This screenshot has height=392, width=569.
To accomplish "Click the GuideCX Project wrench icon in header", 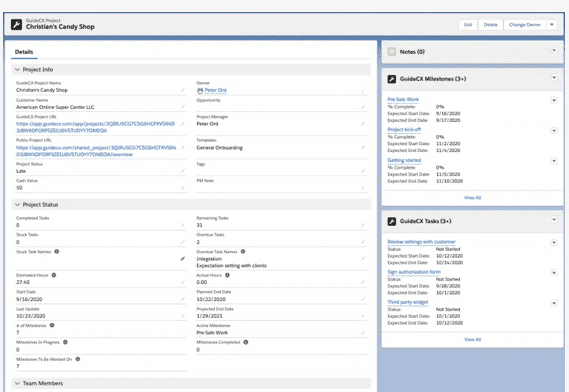I will click(16, 25).
